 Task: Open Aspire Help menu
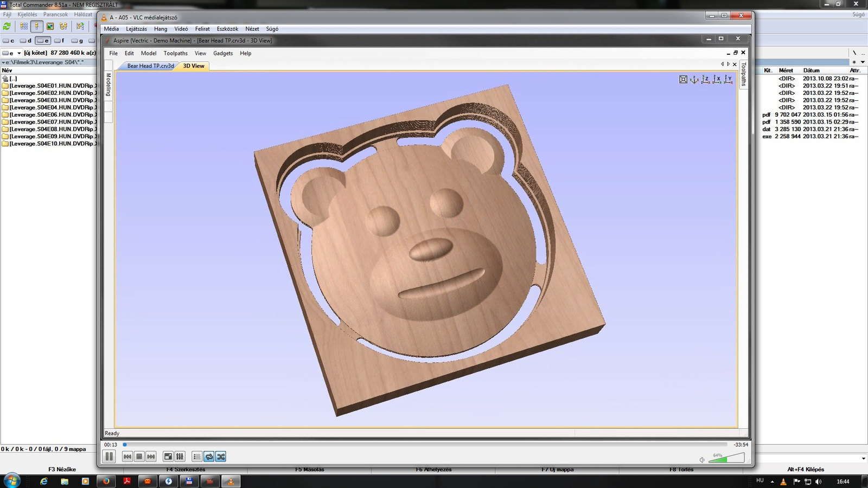tap(246, 53)
